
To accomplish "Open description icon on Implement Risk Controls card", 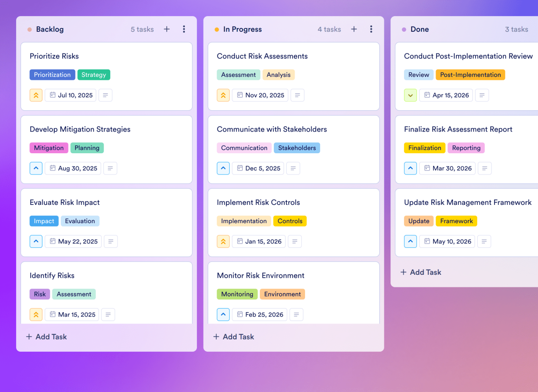I will pos(295,241).
